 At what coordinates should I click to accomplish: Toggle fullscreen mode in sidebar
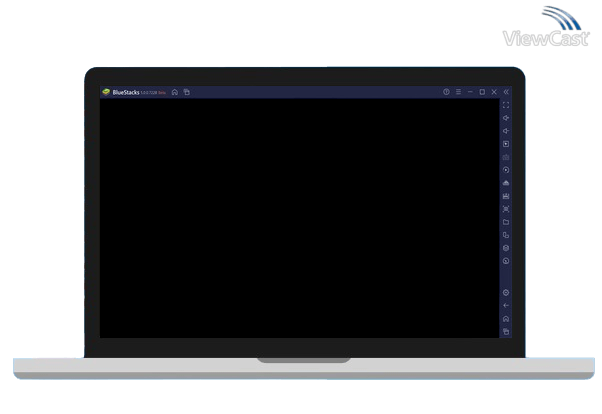tap(506, 105)
